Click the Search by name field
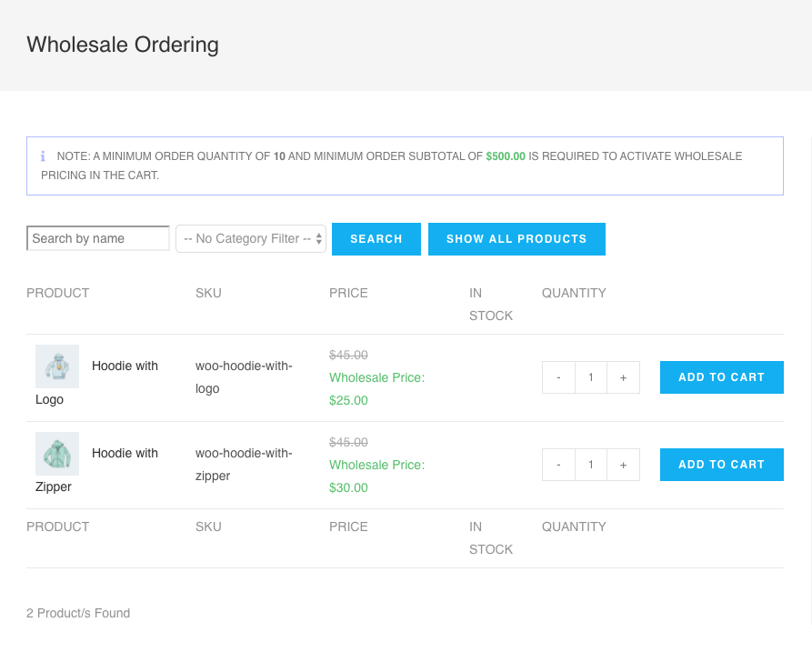This screenshot has height=652, width=812. click(98, 238)
